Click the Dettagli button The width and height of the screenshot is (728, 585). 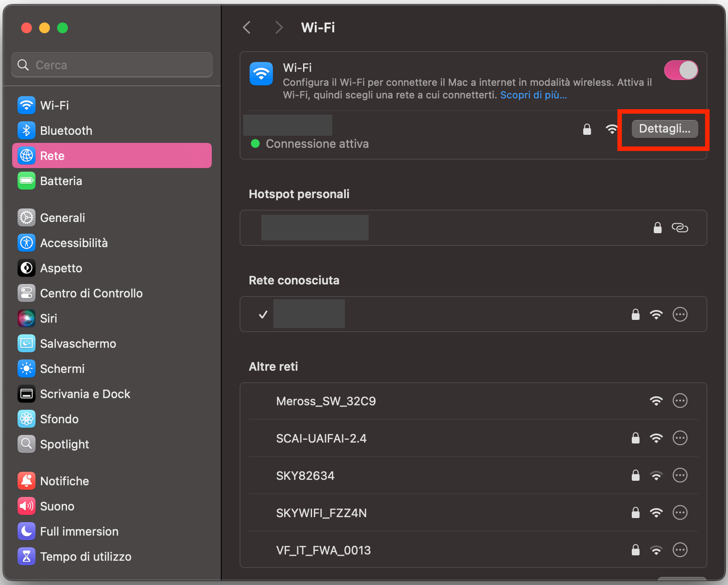pos(665,129)
